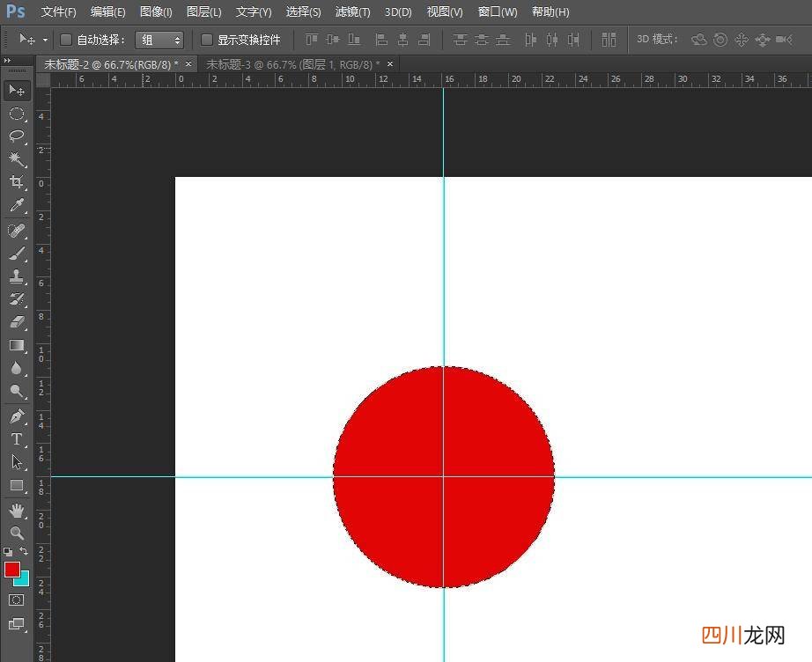The width and height of the screenshot is (812, 662).
Task: Enable the auto-select checkbox
Action: (66, 40)
